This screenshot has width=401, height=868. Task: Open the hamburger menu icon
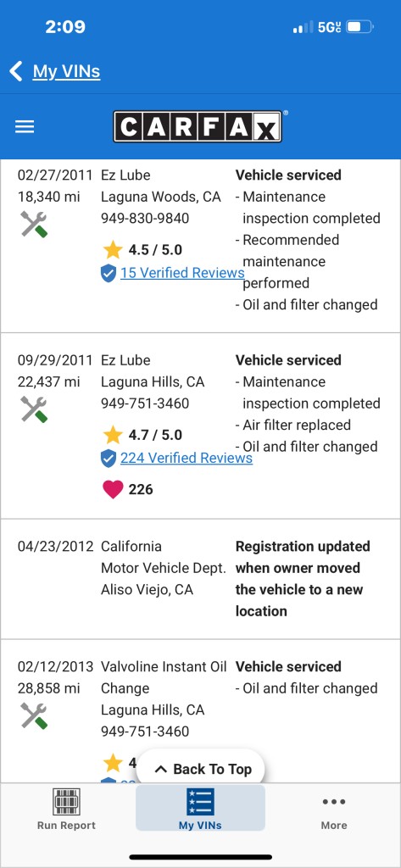(25, 127)
